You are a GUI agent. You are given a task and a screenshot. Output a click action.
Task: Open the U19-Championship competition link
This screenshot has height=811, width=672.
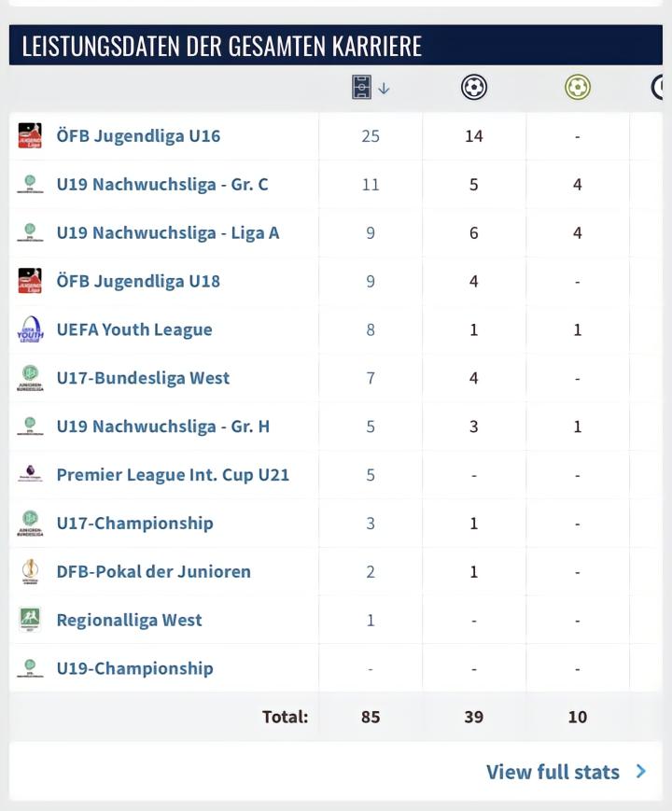(x=134, y=668)
